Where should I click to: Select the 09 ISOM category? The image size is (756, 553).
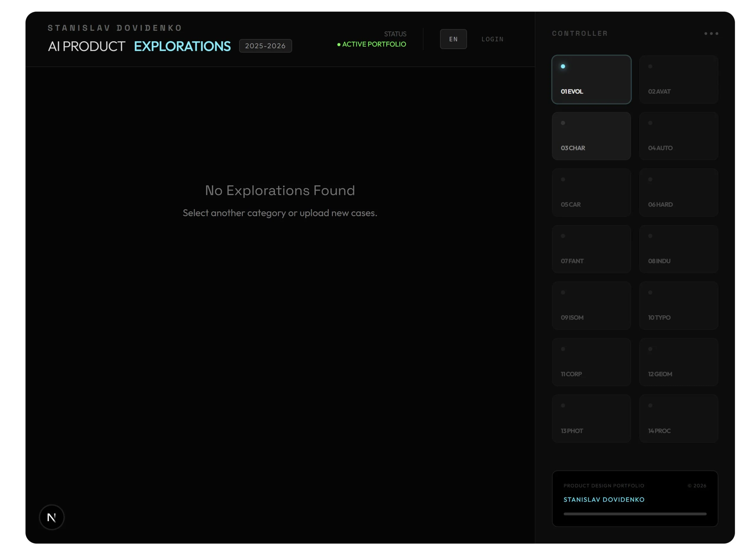[591, 306]
